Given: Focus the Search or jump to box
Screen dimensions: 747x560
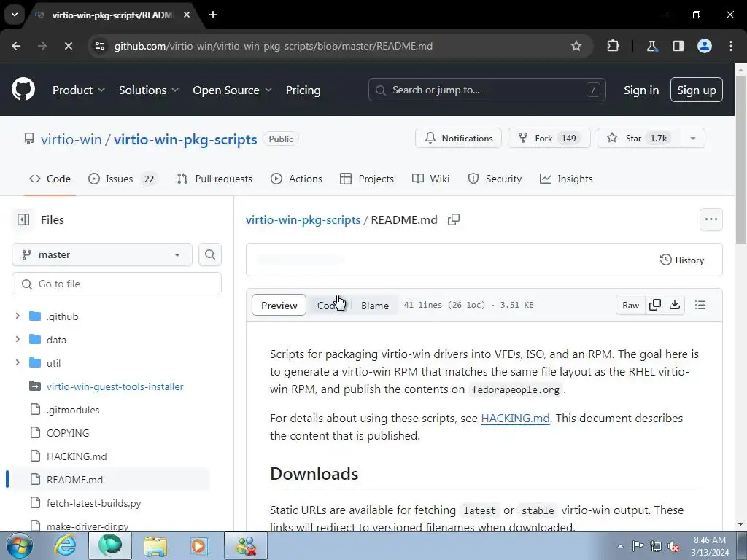Looking at the screenshot, I should 487,90.
